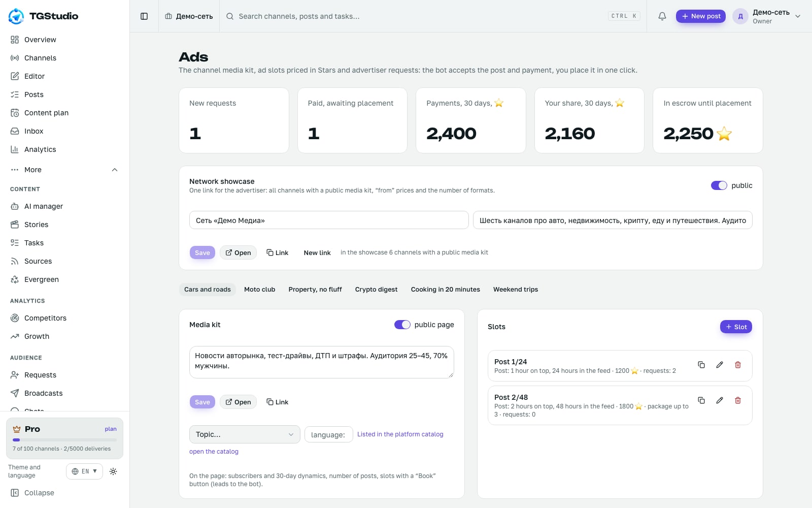Image resolution: width=812 pixels, height=508 pixels.
Task: Go to Channels in the sidebar
Action: 65,58
